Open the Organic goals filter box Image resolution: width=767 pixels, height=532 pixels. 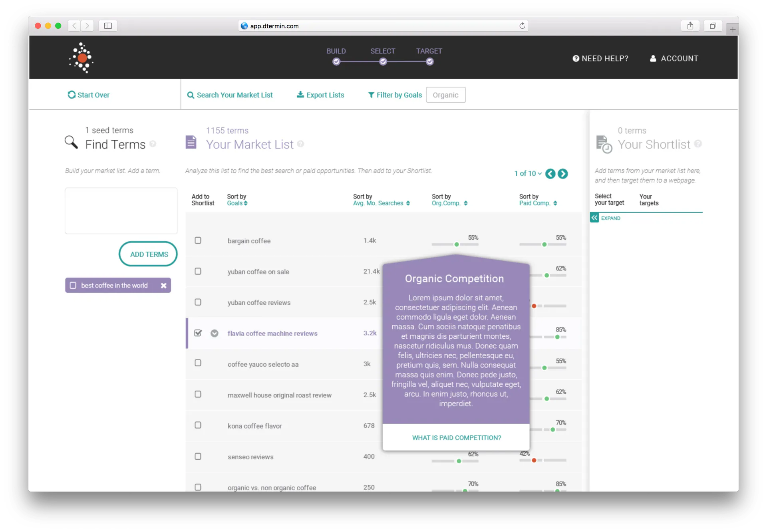pyautogui.click(x=445, y=95)
